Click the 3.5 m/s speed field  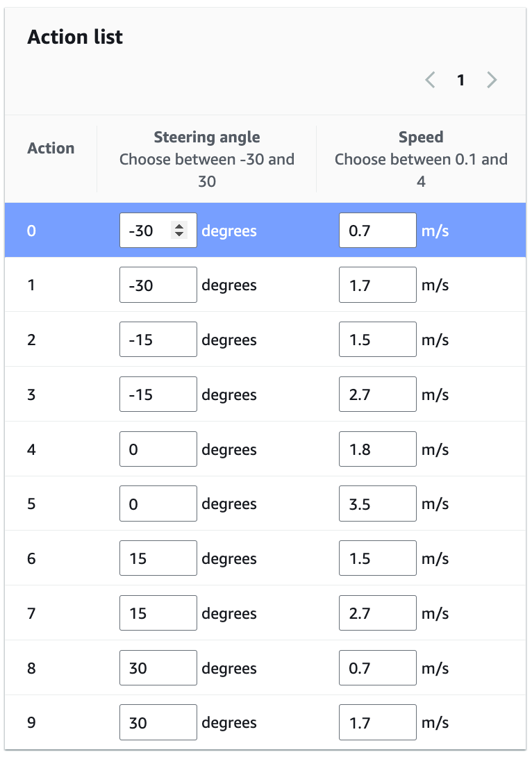point(377,505)
